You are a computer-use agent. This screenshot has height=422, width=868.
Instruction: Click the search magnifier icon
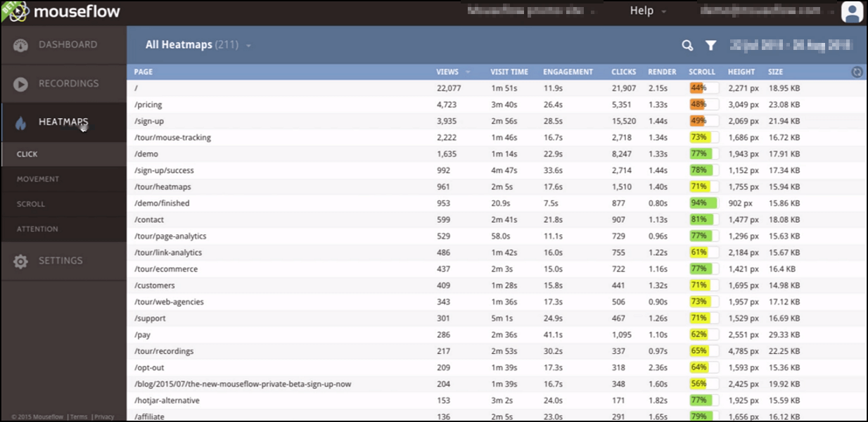click(687, 46)
